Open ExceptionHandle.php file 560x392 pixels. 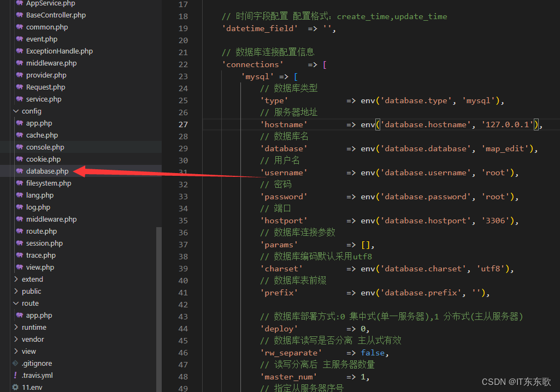point(60,51)
